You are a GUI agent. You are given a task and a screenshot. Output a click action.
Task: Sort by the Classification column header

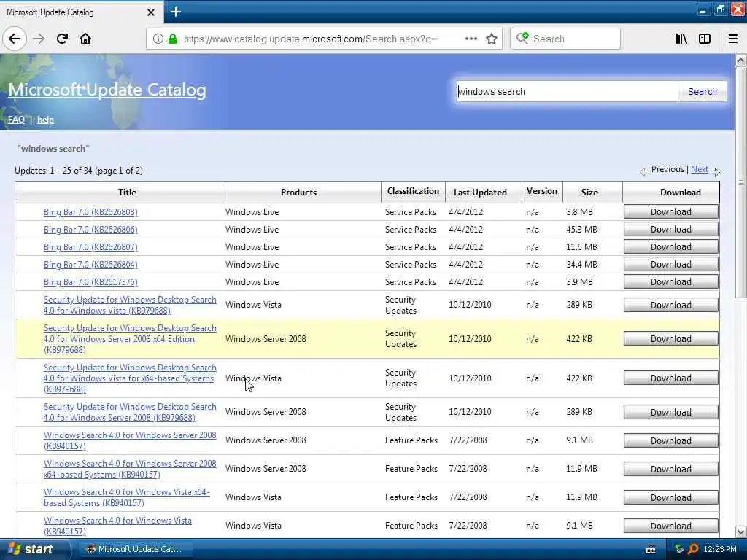413,191
